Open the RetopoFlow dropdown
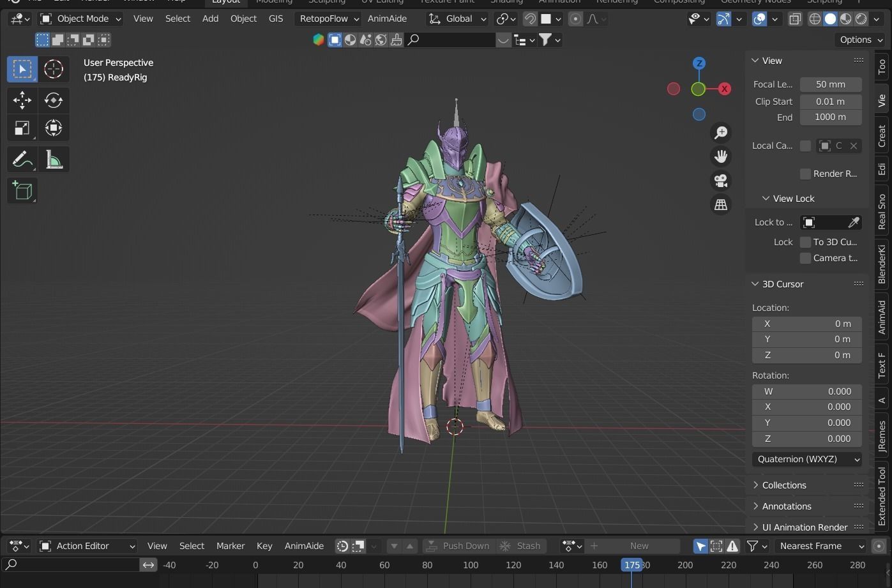Image resolution: width=892 pixels, height=588 pixels. click(329, 19)
